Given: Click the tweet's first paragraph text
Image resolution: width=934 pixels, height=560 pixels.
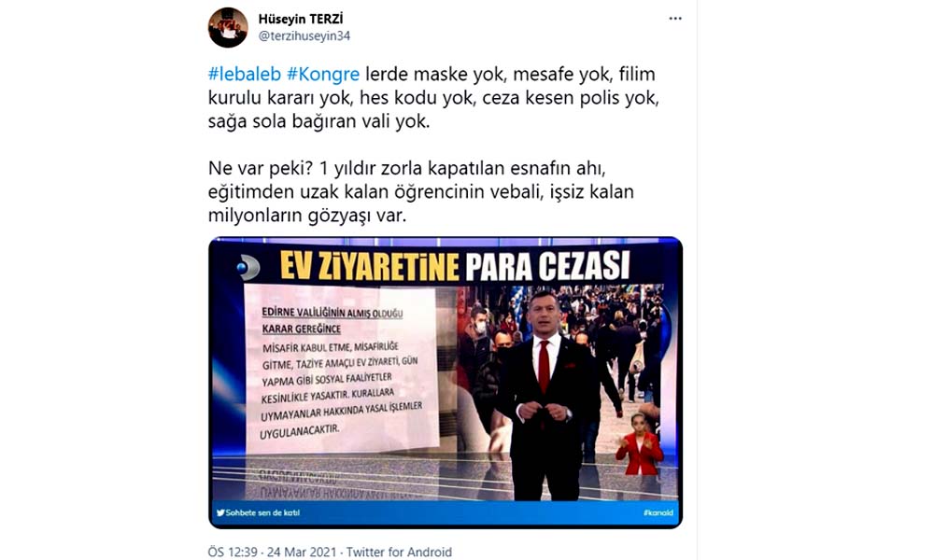Looking at the screenshot, I should pos(433,98).
